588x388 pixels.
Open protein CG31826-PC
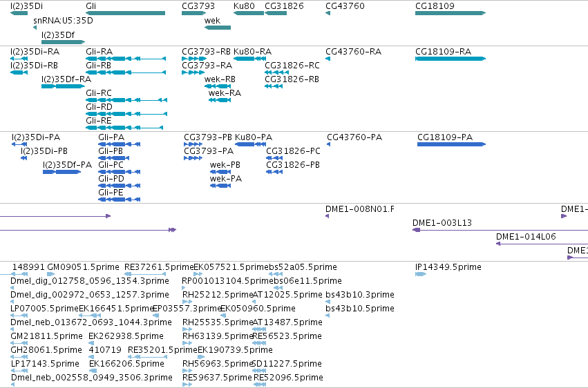[x=274, y=158]
